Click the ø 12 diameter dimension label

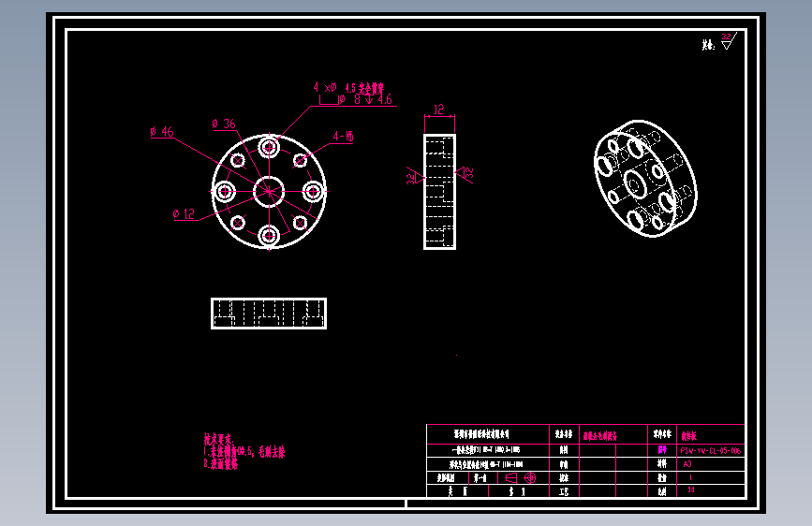(184, 213)
